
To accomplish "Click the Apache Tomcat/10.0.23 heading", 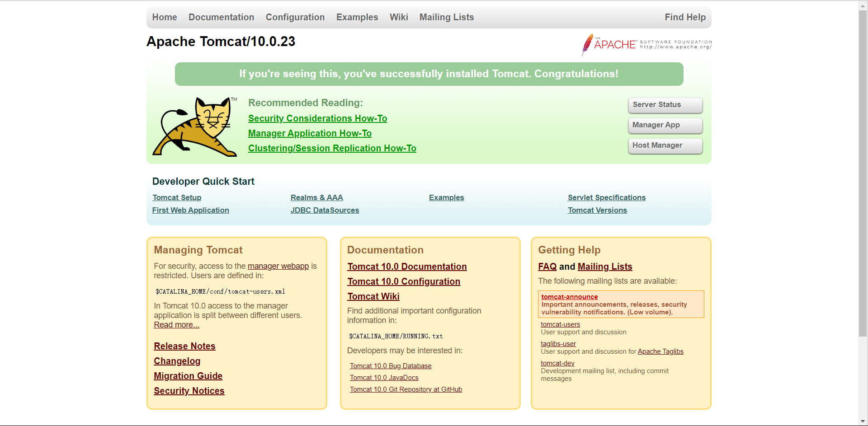I will (x=221, y=42).
